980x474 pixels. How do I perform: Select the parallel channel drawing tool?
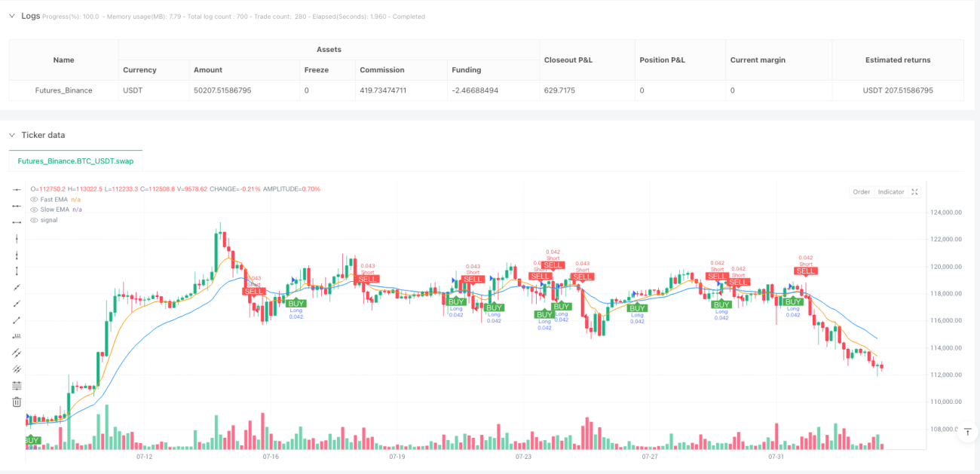tap(17, 353)
